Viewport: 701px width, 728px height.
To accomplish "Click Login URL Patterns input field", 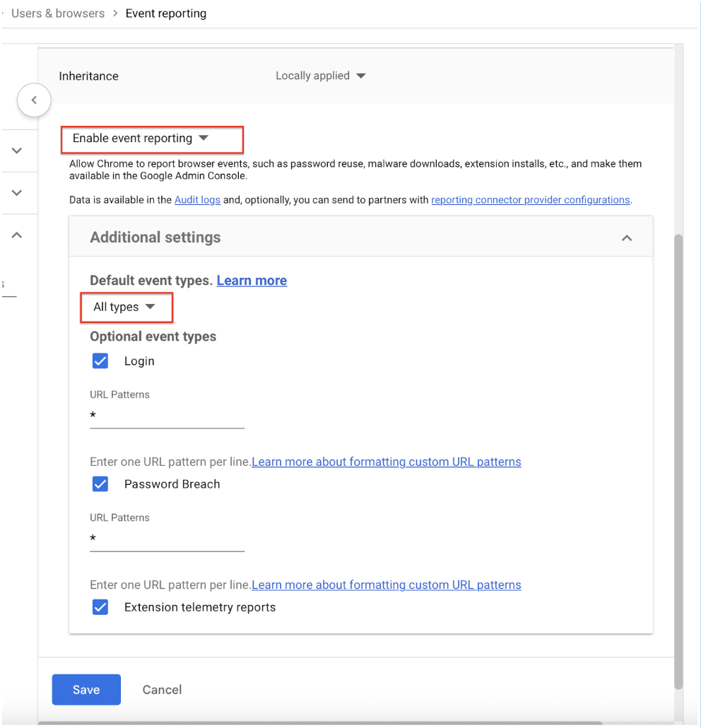I will click(x=167, y=417).
